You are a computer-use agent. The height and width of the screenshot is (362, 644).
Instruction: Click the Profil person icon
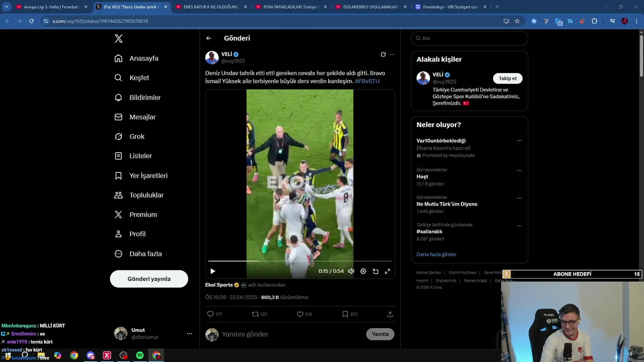(x=119, y=234)
